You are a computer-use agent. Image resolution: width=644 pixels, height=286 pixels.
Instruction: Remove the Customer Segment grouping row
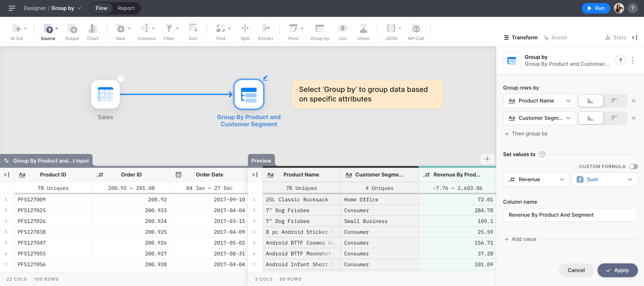634,118
